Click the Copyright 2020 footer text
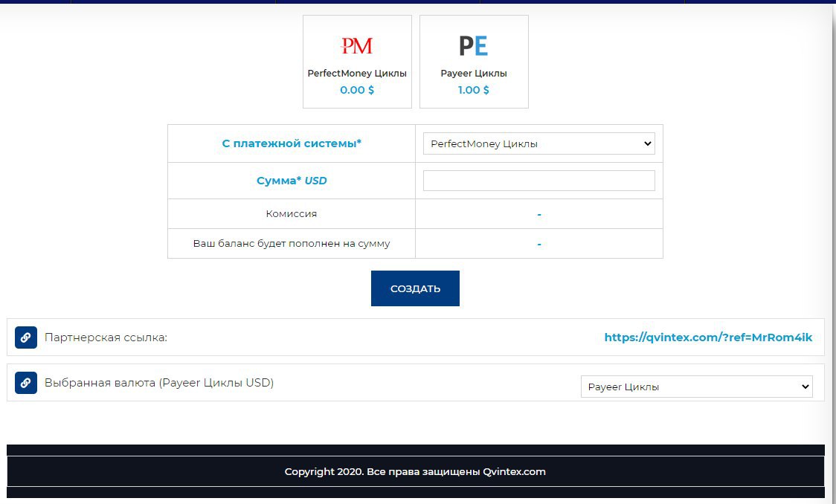Image resolution: width=836 pixels, height=504 pixels. (x=415, y=471)
